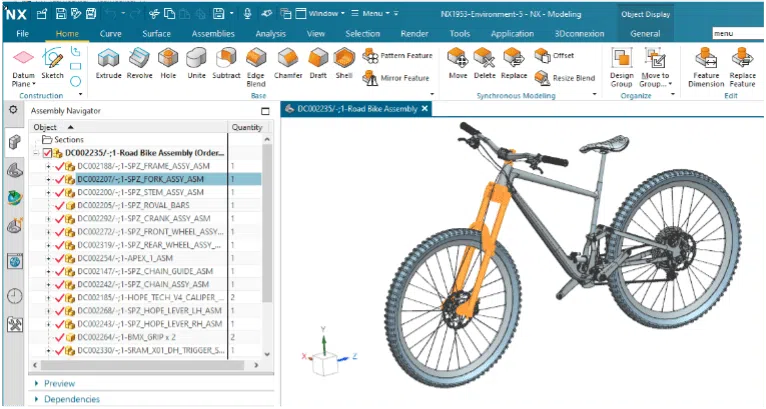
Task: Start a new Sketch
Action: (x=52, y=63)
